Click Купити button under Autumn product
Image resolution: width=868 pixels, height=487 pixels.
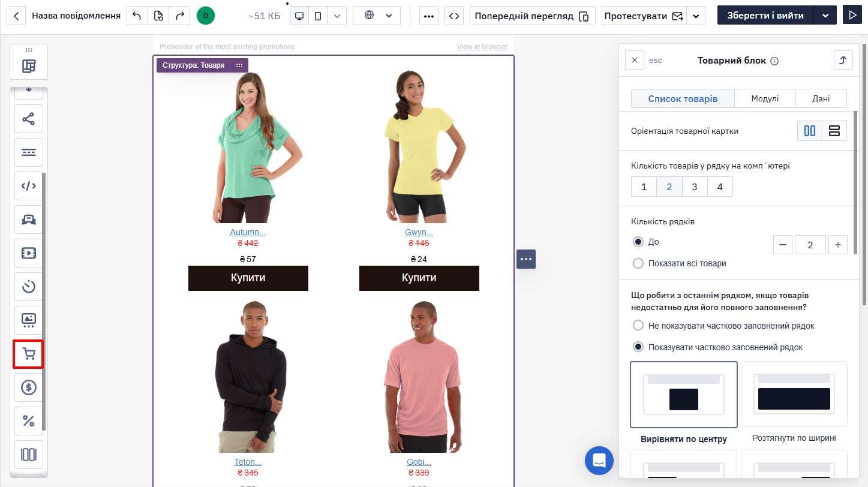248,278
